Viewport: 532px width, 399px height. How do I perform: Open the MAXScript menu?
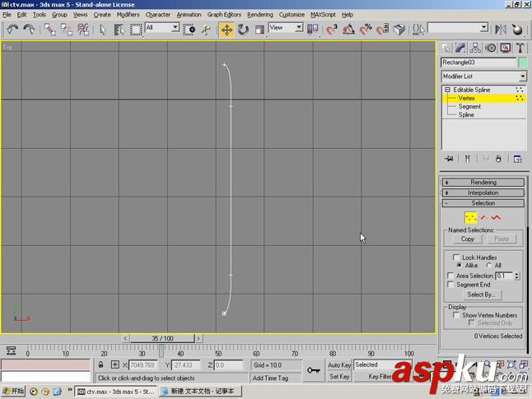point(323,15)
